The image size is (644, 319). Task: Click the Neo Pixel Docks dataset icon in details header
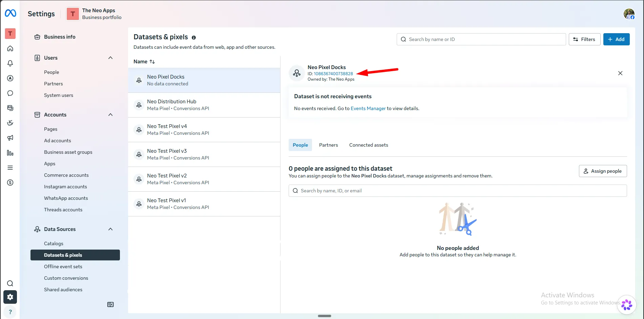point(297,73)
